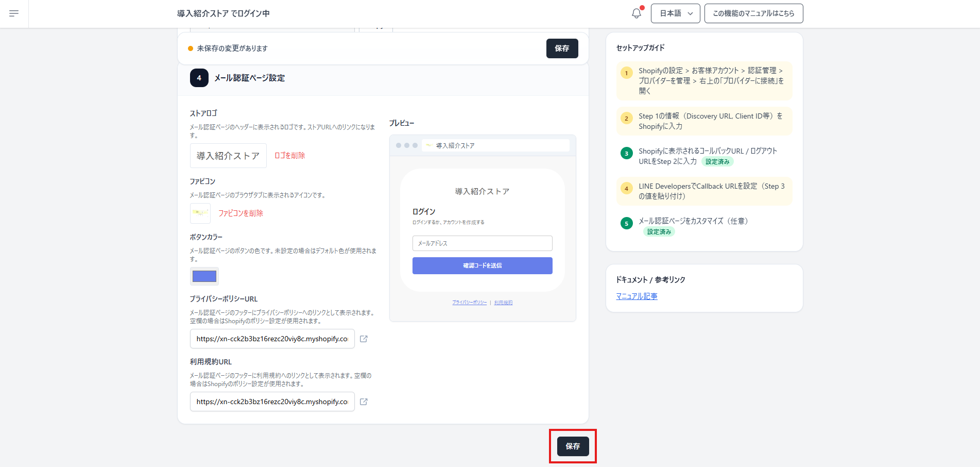Click the store logo image
Screen dimensions: 980x467
228,156
